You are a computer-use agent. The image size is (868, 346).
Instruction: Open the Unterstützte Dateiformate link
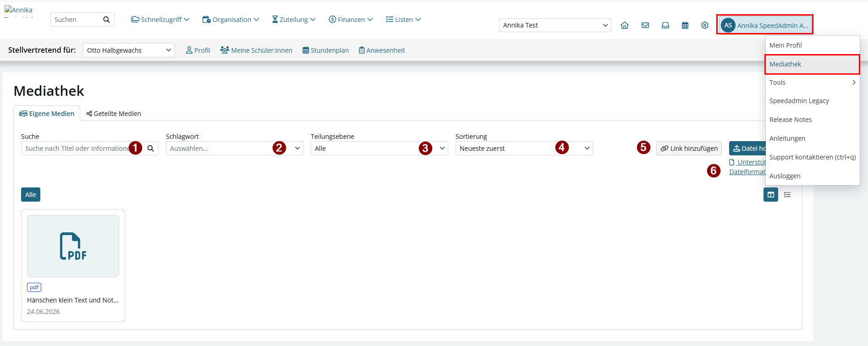[x=747, y=167]
